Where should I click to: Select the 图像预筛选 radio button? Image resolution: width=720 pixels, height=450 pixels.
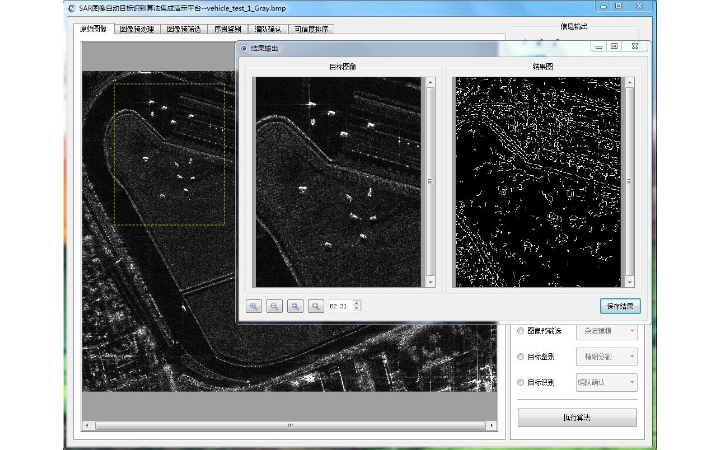click(x=520, y=331)
